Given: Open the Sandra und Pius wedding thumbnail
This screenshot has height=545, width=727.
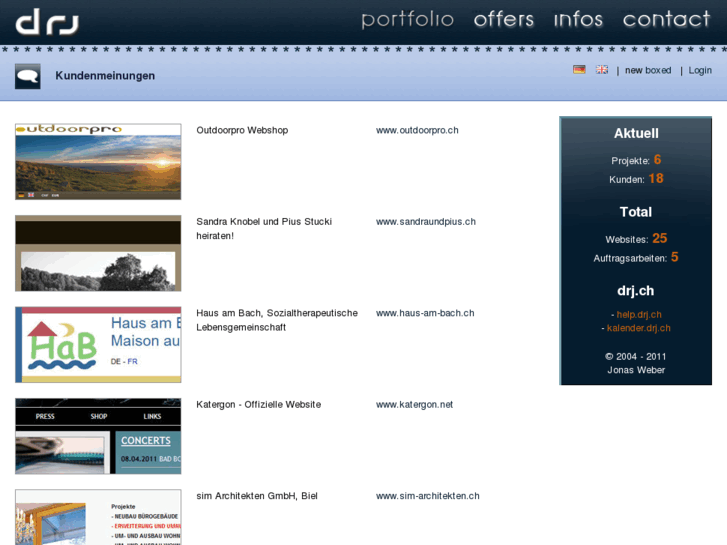Looking at the screenshot, I should [98, 253].
